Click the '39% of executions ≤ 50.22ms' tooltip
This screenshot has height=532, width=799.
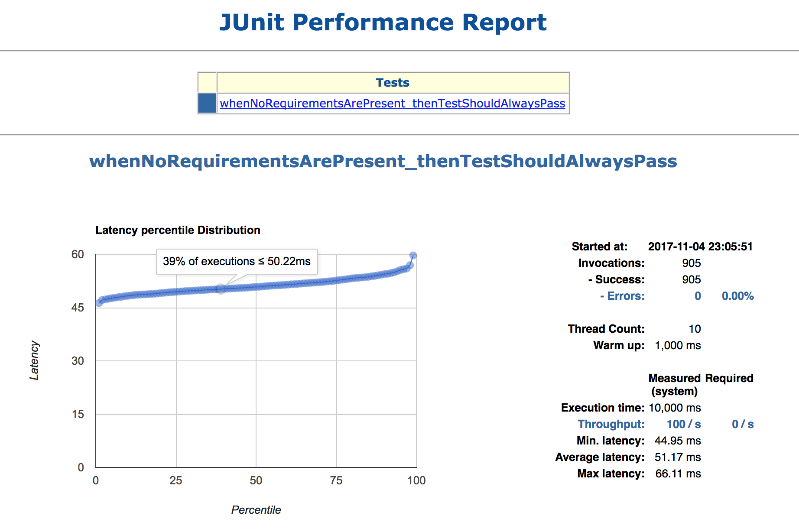tap(237, 261)
